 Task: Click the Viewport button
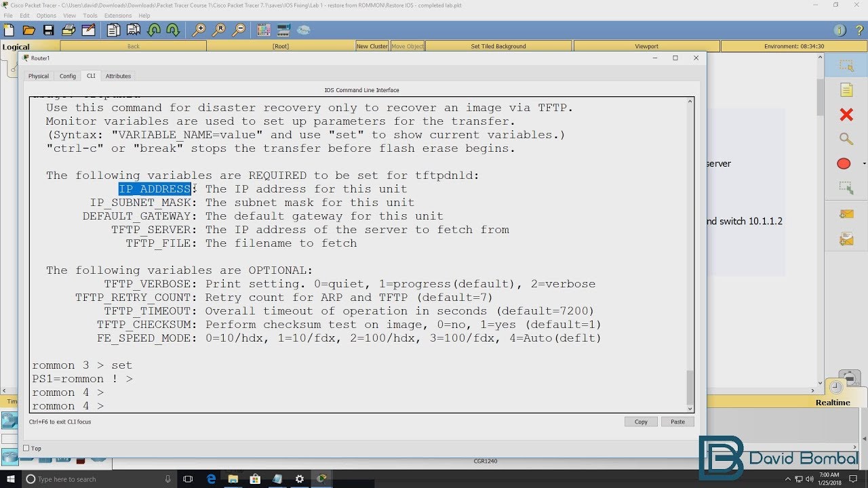click(647, 46)
